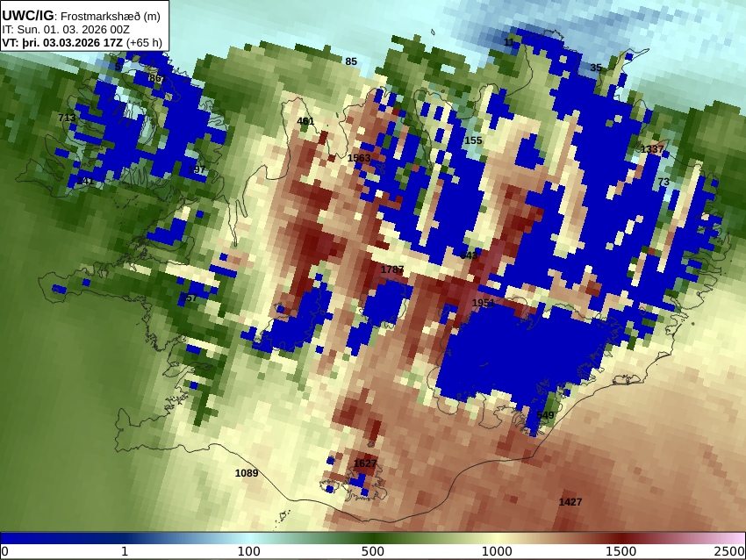
Task: Click the 1000 label on the color scale
Action: pos(497,552)
